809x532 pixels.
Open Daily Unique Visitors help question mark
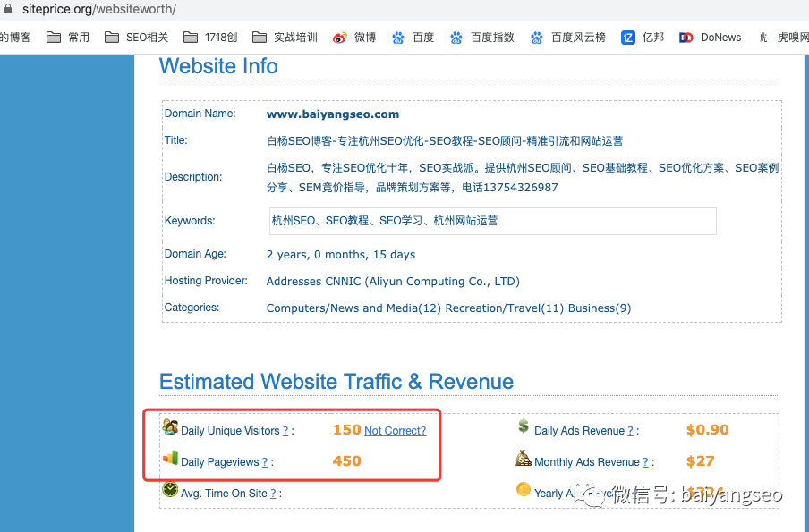(x=285, y=431)
